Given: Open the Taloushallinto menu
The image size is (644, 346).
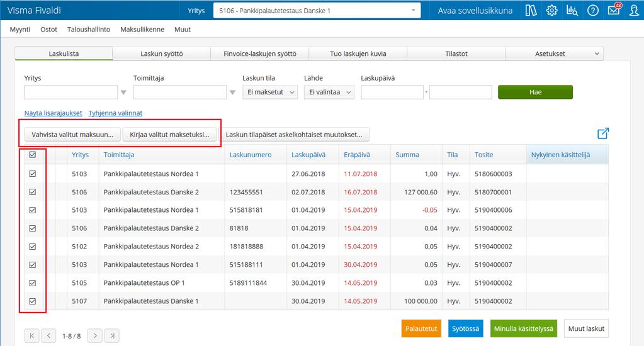Looking at the screenshot, I should (89, 30).
